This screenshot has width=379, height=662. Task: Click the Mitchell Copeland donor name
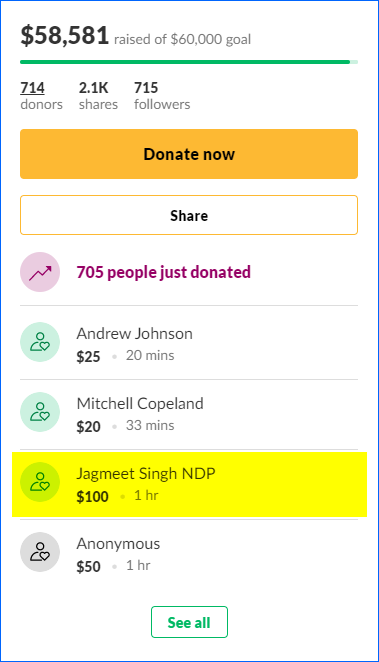pos(140,404)
